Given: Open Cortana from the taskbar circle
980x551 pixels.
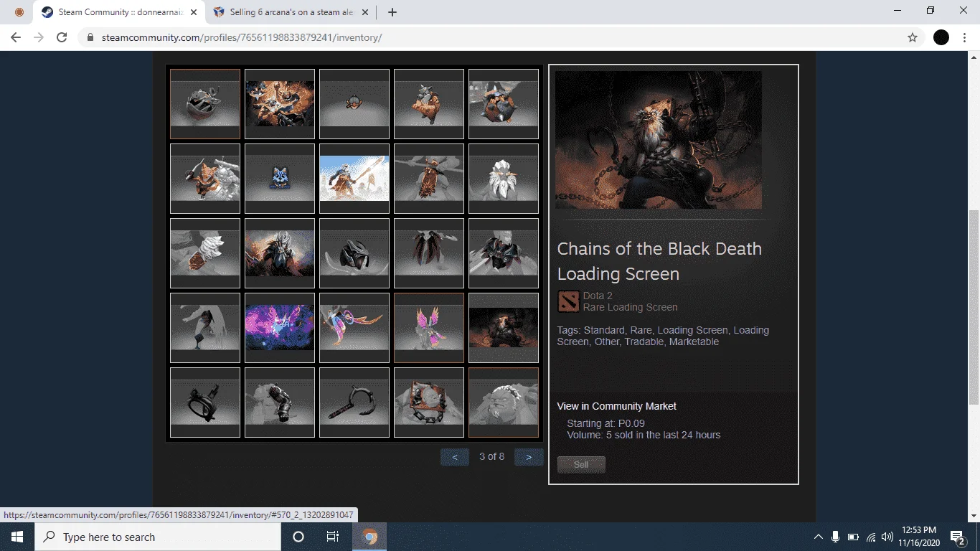Looking at the screenshot, I should 298,537.
